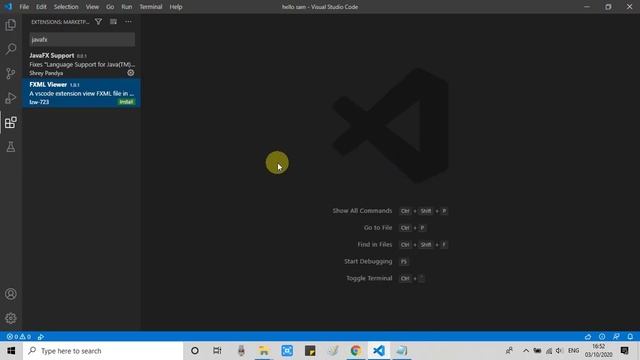The image size is (640, 360).
Task: Click the Shrey Pandya publisher name
Action: [x=46, y=73]
